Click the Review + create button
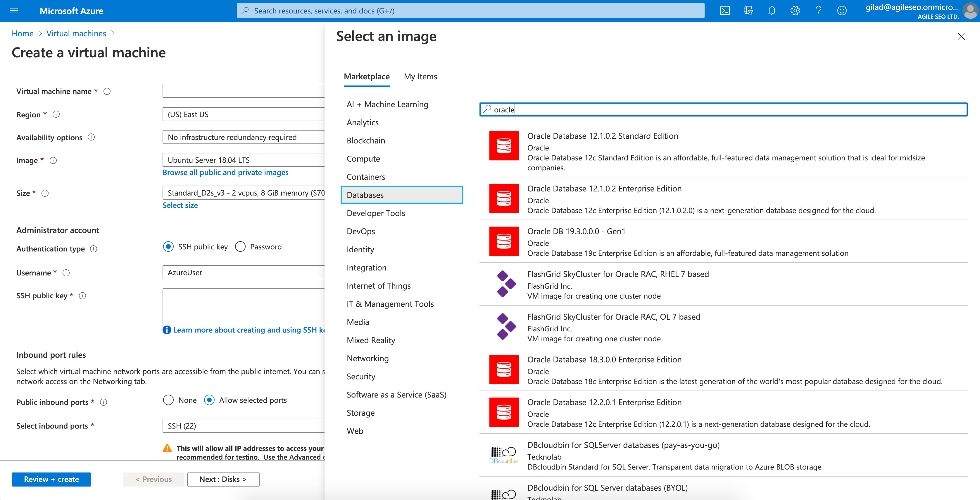Image resolution: width=980 pixels, height=500 pixels. [51, 479]
